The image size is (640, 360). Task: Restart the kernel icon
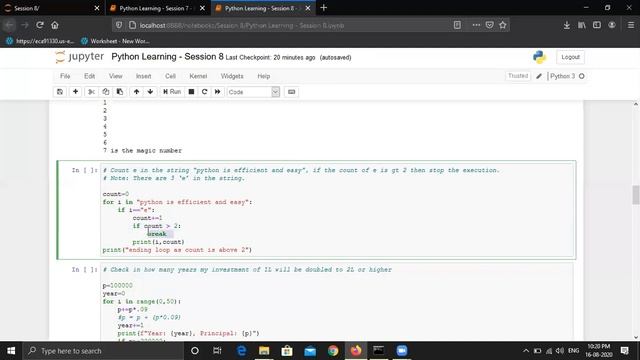pos(204,92)
